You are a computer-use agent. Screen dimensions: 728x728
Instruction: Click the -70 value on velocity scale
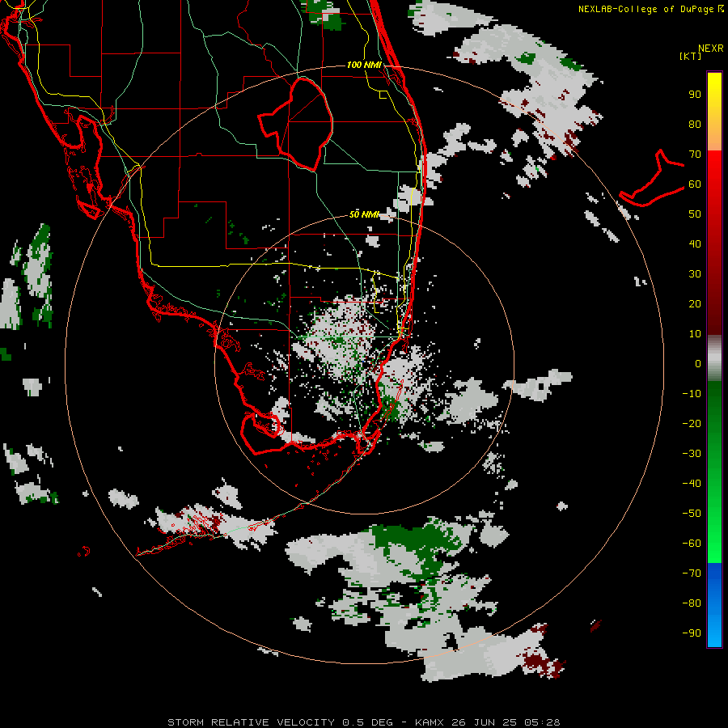point(692,574)
